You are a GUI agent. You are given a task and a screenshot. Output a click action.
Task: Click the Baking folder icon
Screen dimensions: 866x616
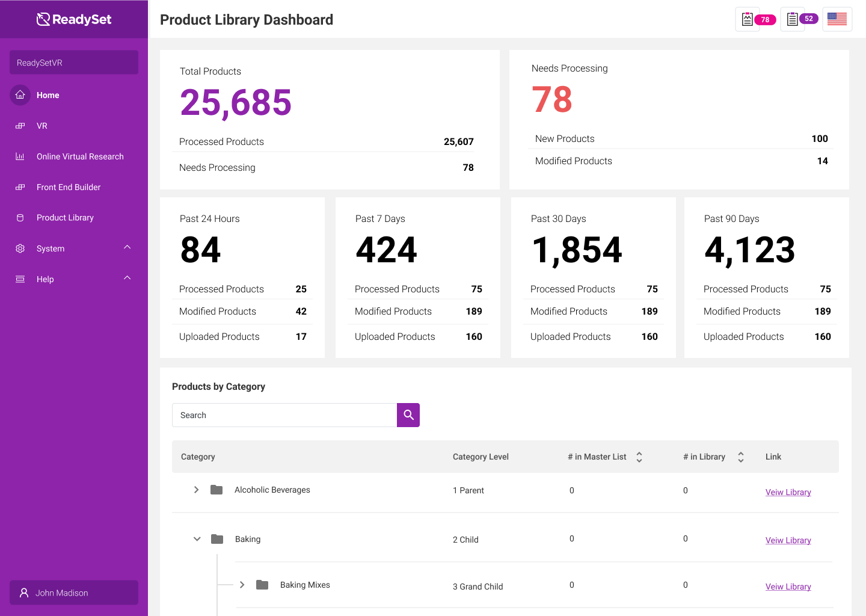point(217,539)
